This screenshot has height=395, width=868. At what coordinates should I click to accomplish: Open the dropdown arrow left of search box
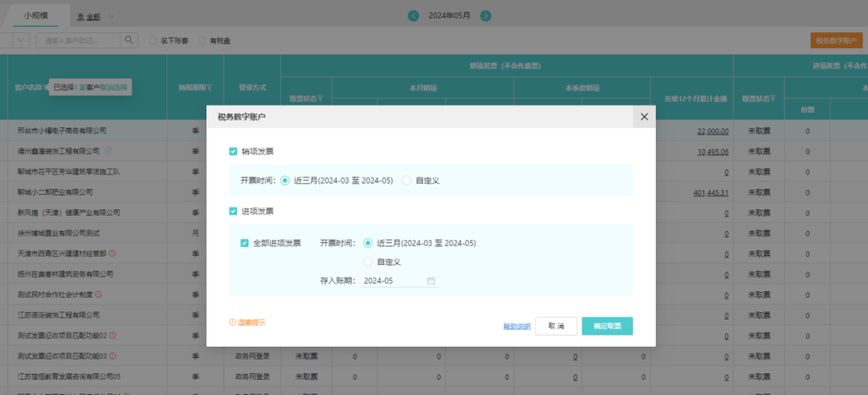[x=21, y=40]
